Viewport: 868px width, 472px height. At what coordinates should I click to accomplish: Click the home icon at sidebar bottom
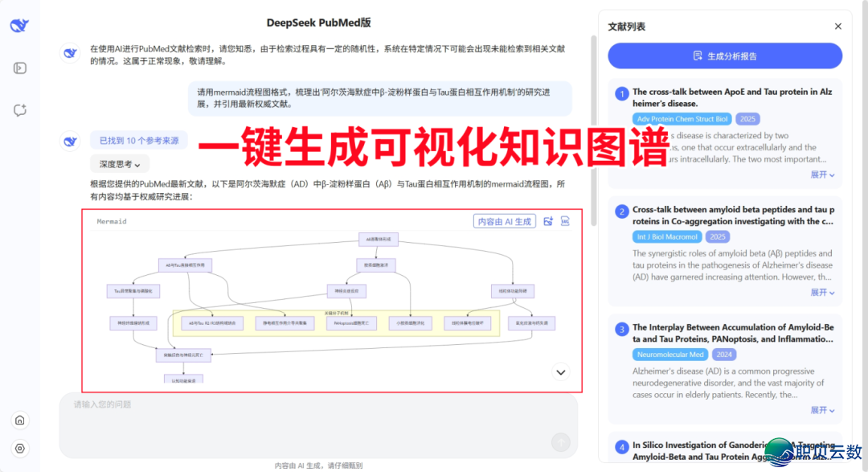point(19,420)
